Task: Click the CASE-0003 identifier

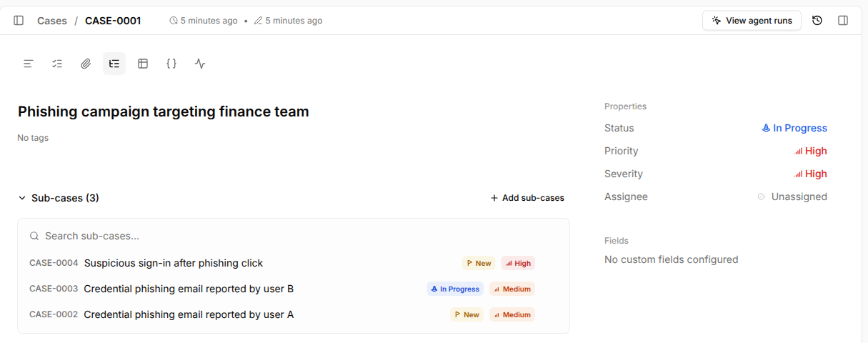Action: [x=54, y=289]
